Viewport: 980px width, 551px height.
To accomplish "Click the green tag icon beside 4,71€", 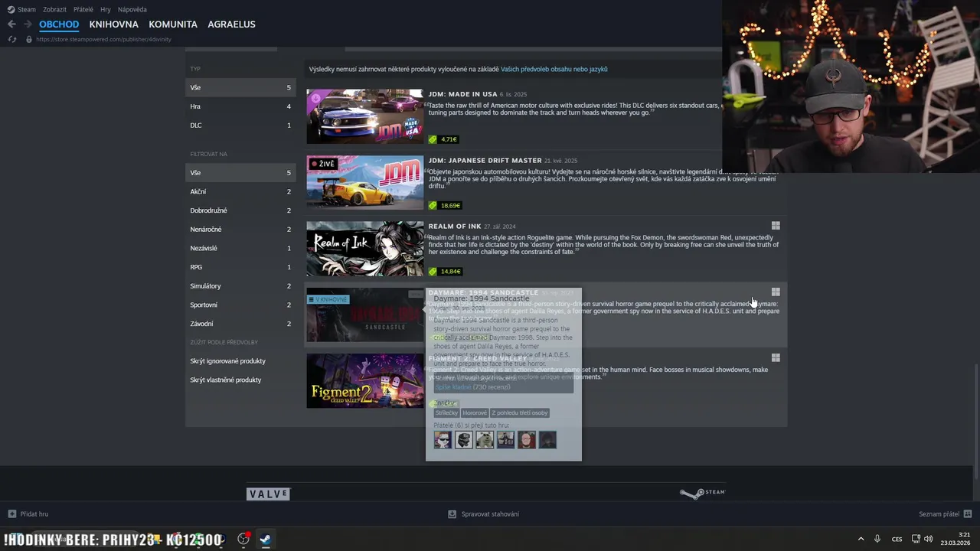I will (x=433, y=139).
